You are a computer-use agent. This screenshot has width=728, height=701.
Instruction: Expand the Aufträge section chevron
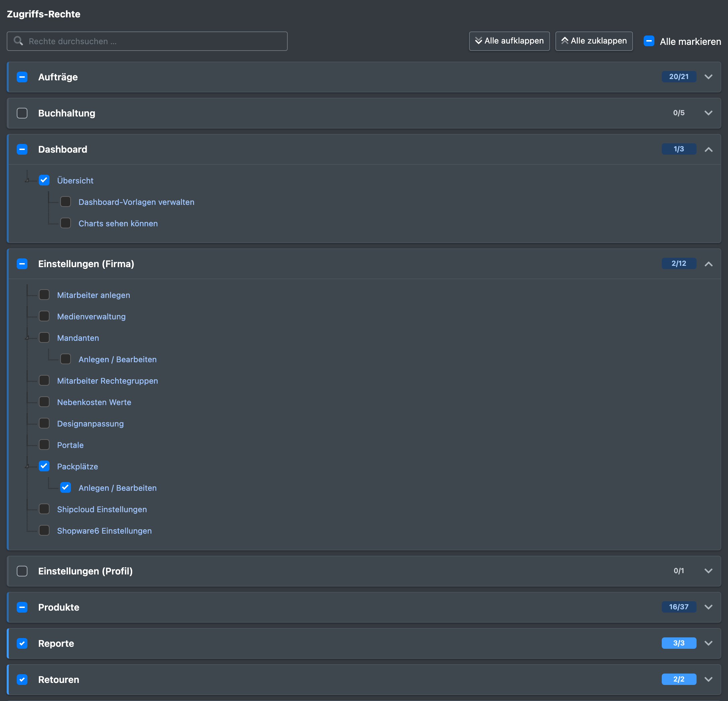click(x=708, y=77)
